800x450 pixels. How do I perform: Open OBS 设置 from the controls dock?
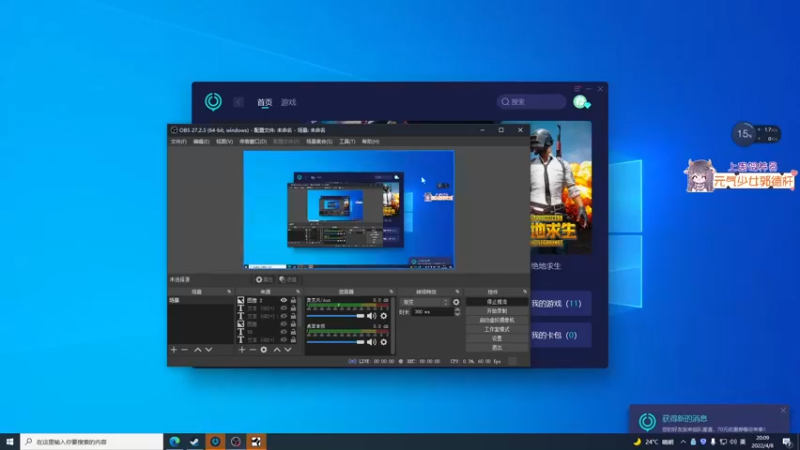[496, 338]
